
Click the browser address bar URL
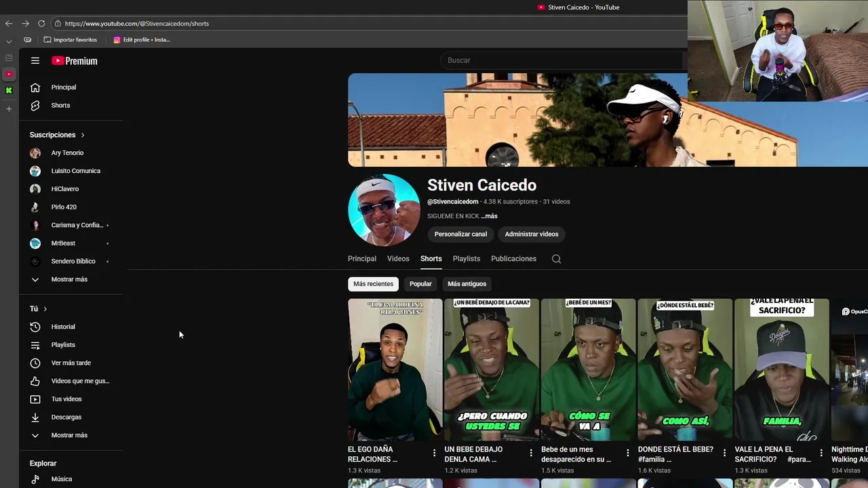[x=137, y=24]
